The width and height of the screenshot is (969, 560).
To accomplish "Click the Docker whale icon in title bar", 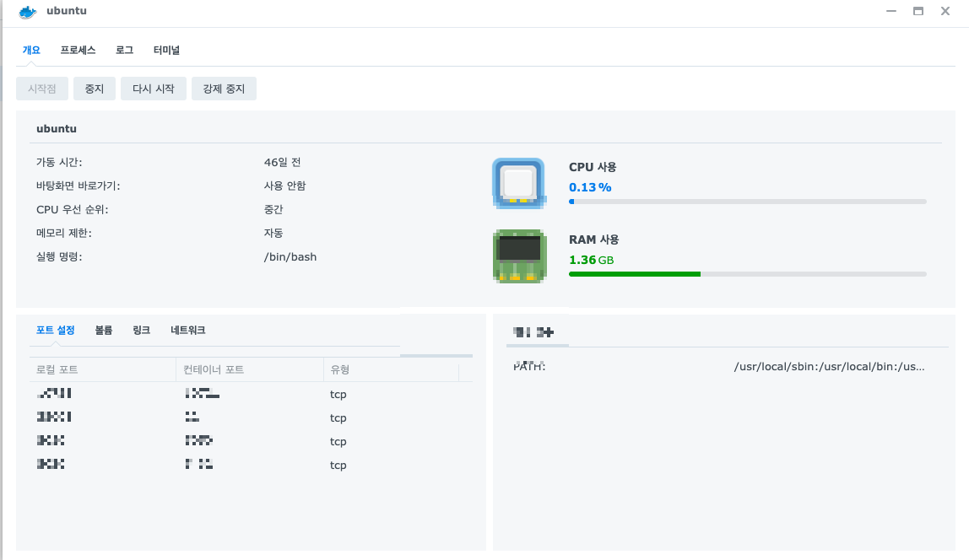I will coord(28,11).
